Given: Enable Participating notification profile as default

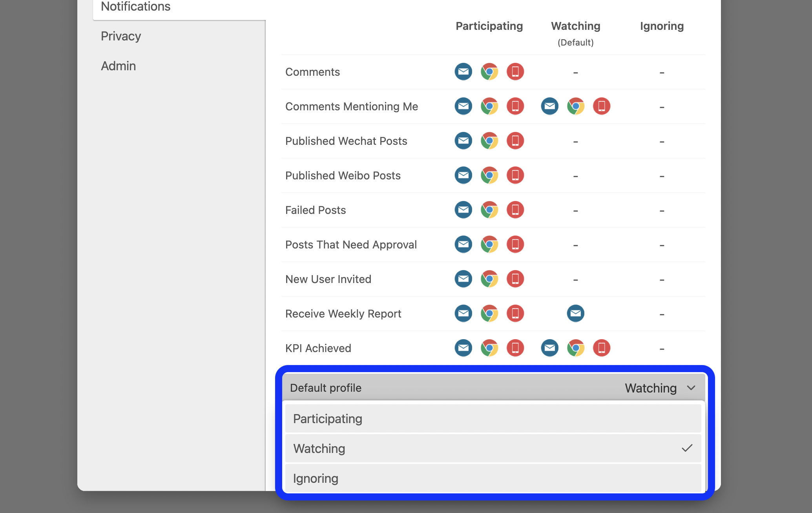Looking at the screenshot, I should (x=493, y=418).
